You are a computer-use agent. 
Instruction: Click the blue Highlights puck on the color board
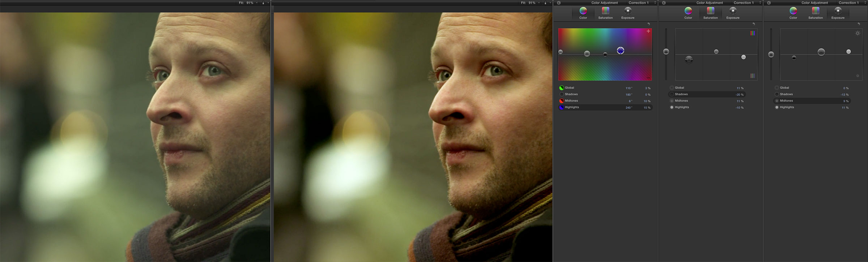pos(621,51)
